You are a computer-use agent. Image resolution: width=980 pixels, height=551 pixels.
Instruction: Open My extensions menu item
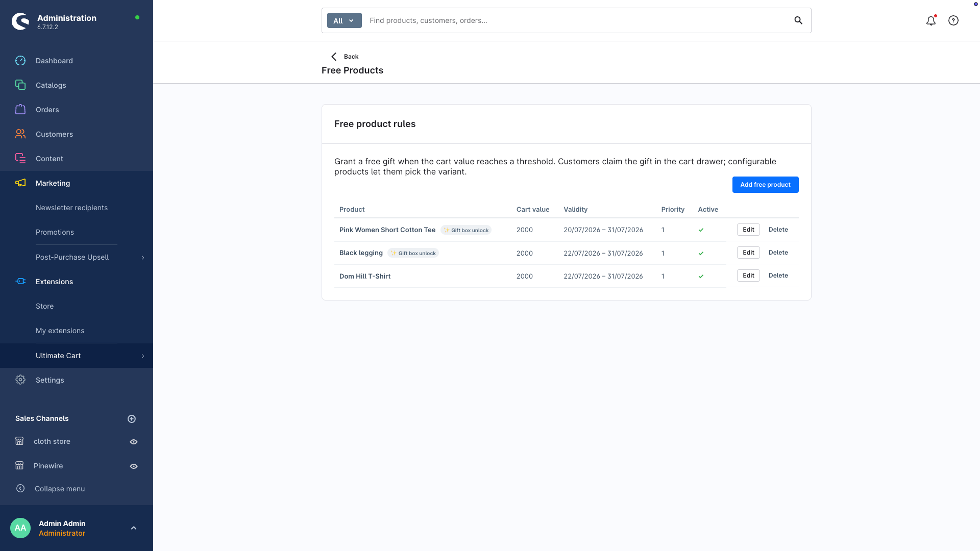tap(60, 331)
